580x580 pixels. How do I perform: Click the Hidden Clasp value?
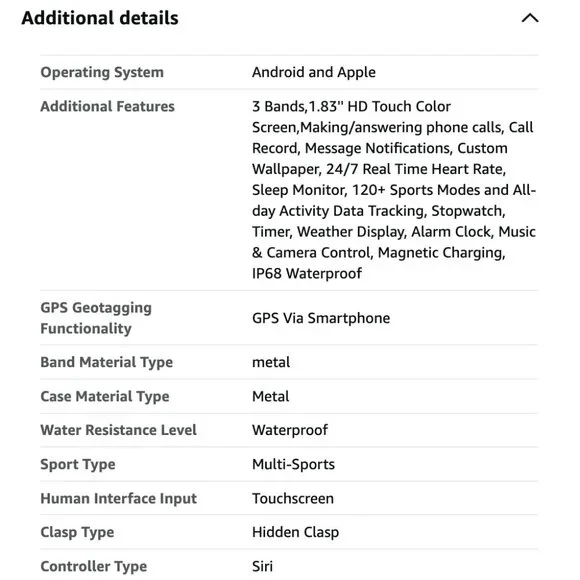296,532
